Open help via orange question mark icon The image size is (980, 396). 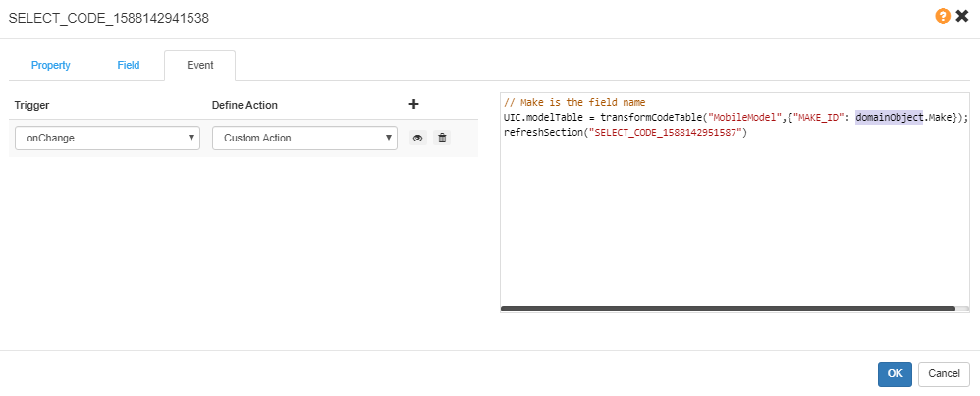click(943, 17)
